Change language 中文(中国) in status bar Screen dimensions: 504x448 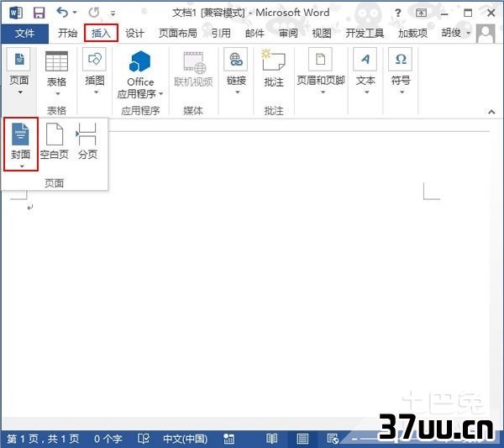click(185, 439)
